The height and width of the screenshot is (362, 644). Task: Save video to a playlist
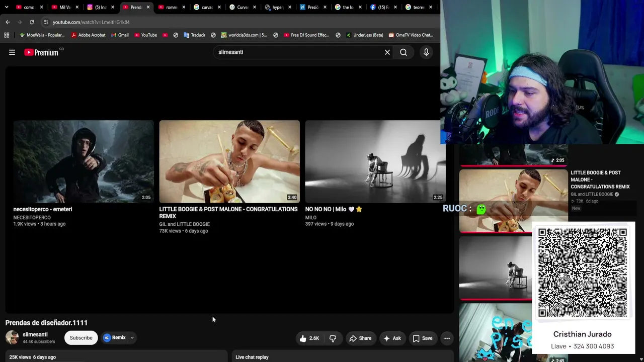(423, 338)
